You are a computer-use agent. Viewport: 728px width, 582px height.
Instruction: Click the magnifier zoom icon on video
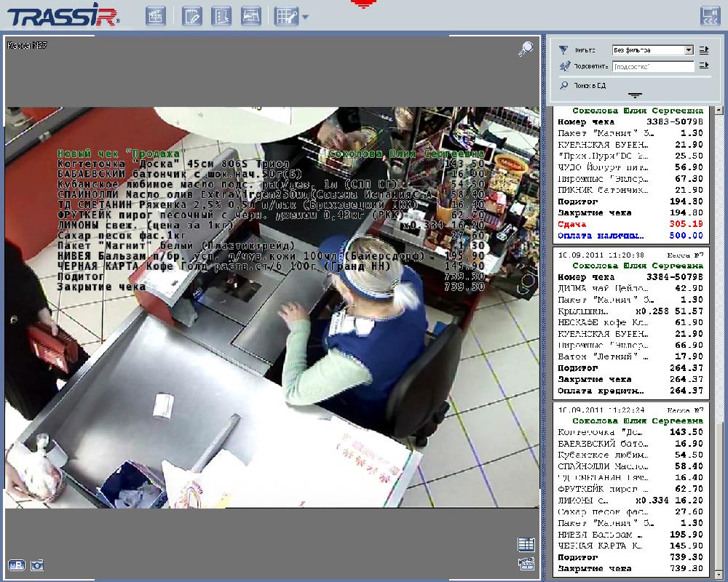click(526, 49)
